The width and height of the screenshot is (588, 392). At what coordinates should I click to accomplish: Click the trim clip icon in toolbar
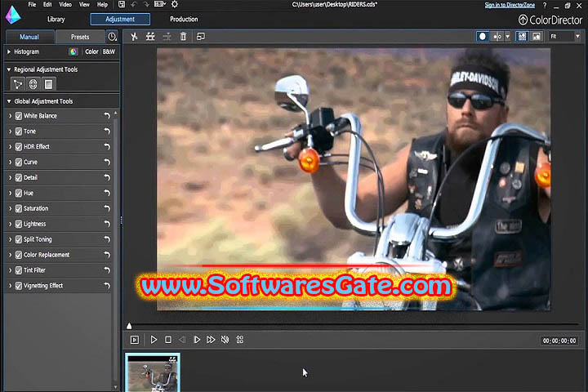[x=150, y=37]
